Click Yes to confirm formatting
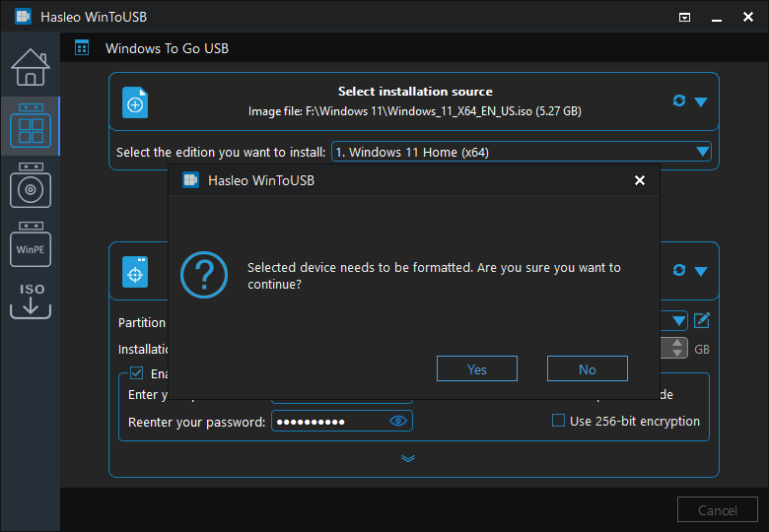 (x=477, y=368)
